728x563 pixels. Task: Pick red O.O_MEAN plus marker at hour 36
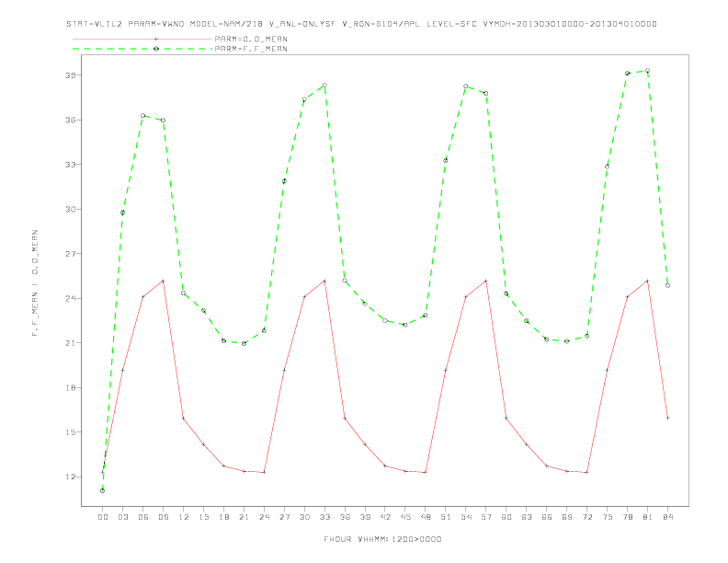(x=345, y=418)
